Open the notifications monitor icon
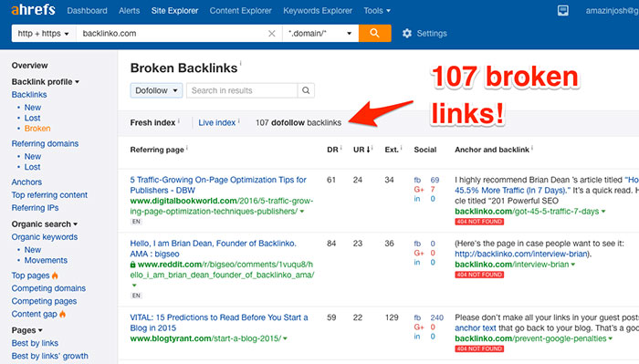Screen dimensions: 639x364 563,11
